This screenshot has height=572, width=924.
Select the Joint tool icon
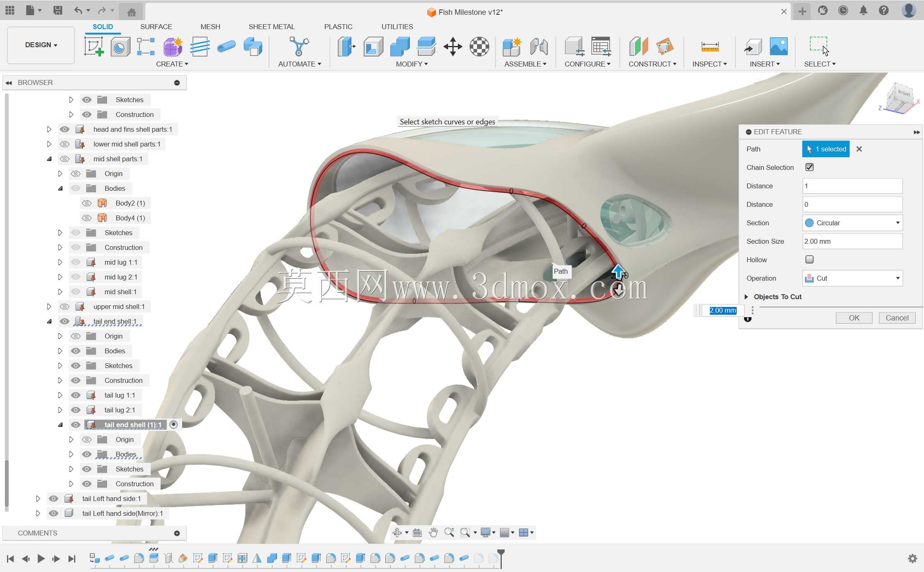click(539, 46)
